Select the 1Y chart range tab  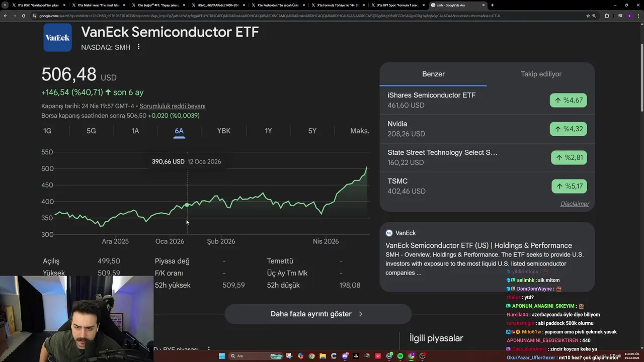coord(268,131)
